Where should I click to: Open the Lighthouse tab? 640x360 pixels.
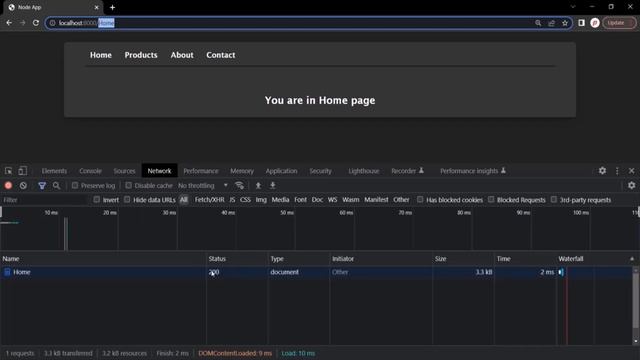pyautogui.click(x=363, y=171)
